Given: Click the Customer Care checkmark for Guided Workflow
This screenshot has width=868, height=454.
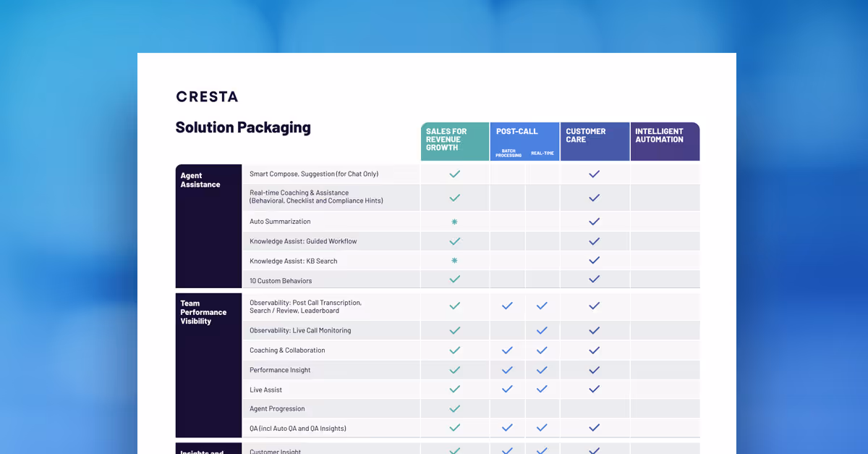Looking at the screenshot, I should point(594,241).
